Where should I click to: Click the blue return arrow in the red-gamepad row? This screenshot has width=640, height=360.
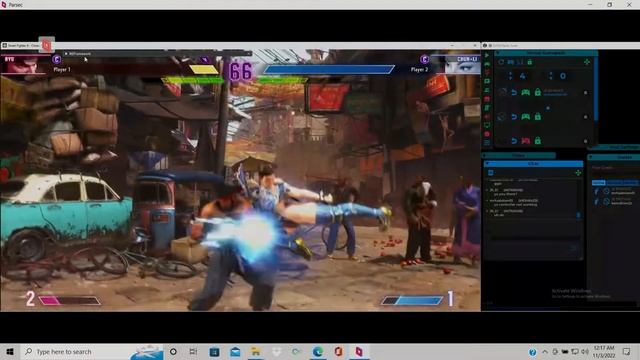pos(514,141)
